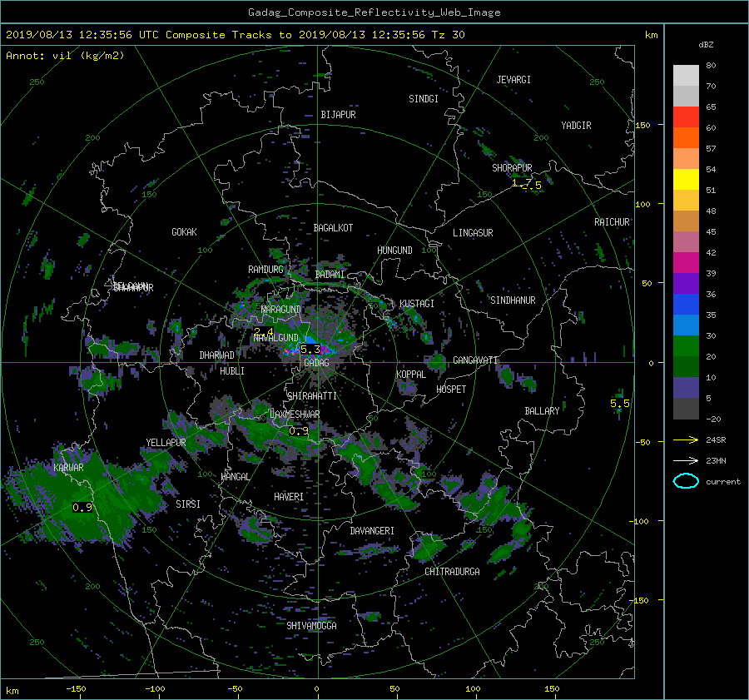The image size is (749, 700).
Task: Click the CHITRADURGA city label
Action: tap(452, 572)
